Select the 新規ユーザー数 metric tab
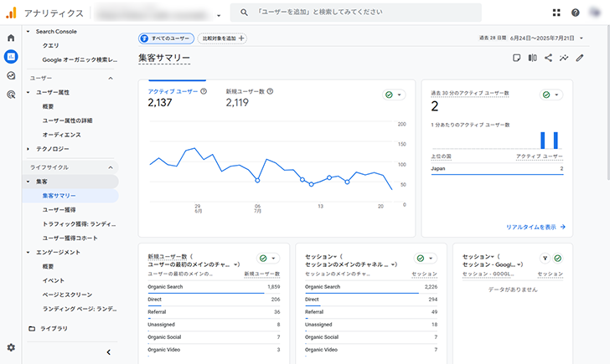 point(250,97)
